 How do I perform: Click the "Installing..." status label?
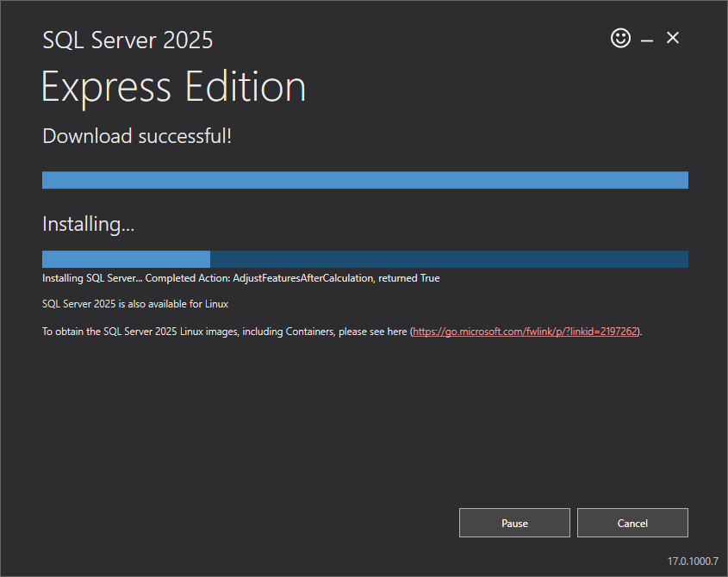(x=88, y=224)
